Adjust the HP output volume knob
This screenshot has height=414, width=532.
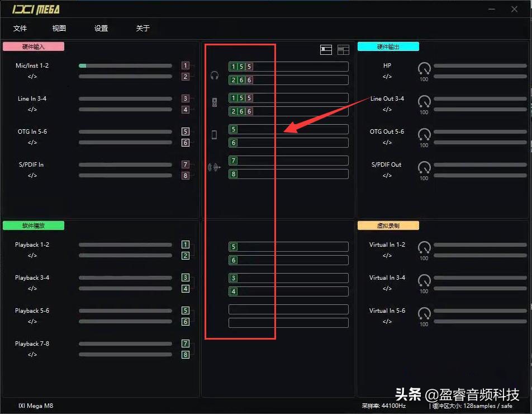click(x=424, y=69)
